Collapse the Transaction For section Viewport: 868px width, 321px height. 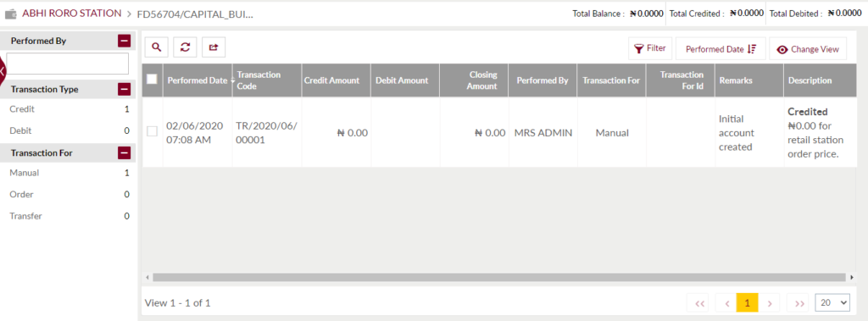coord(124,152)
